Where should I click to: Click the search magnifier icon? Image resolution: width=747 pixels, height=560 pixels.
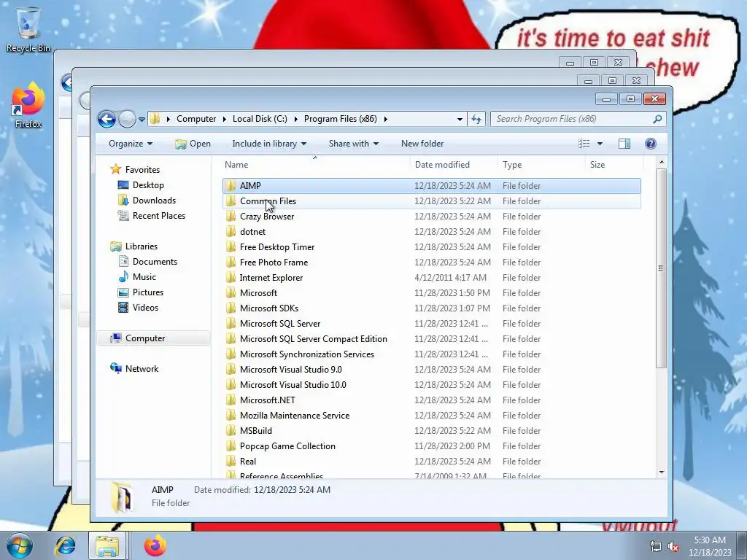657,119
